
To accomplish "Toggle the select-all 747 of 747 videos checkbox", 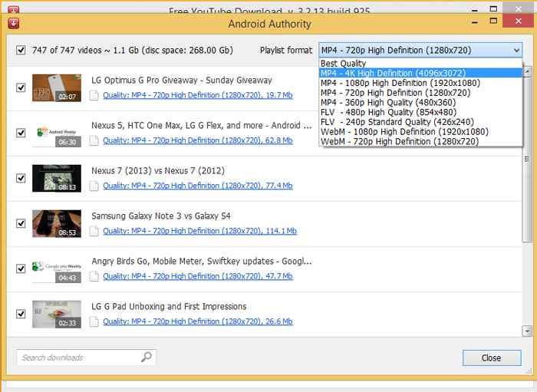I will coord(21,51).
